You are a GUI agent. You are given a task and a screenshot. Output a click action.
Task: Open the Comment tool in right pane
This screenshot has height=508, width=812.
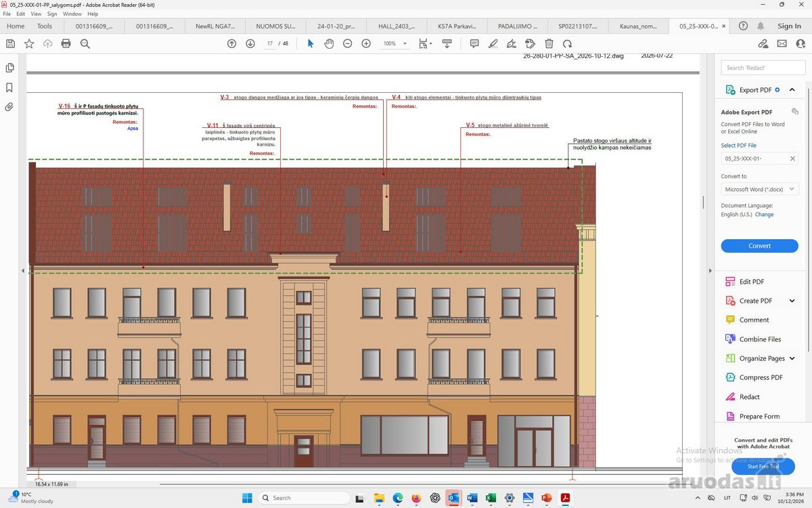747,320
